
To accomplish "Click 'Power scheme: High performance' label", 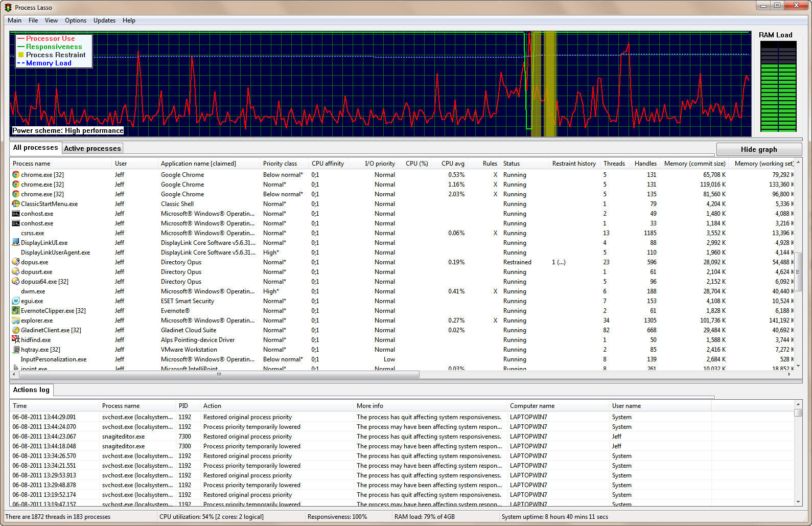I will pos(68,130).
